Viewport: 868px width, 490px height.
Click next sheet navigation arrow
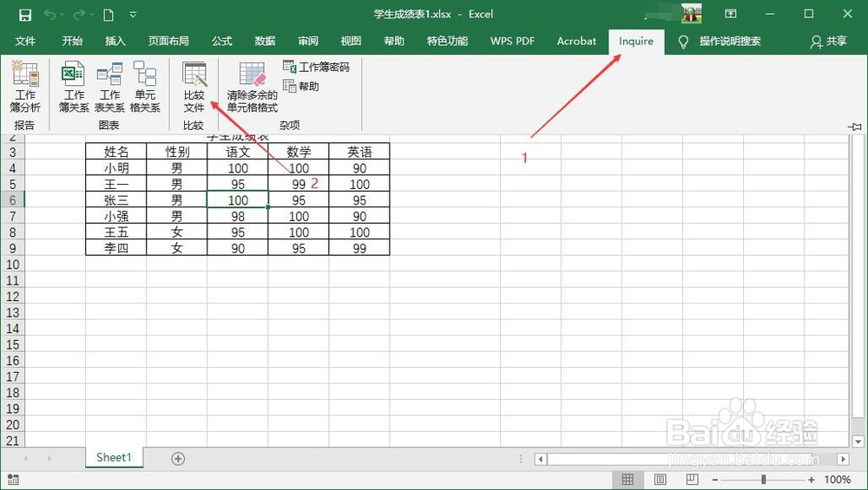(49, 459)
